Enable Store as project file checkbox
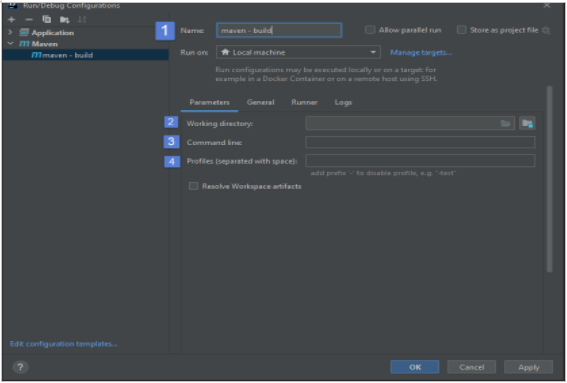This screenshot has width=567, height=383. coord(461,30)
